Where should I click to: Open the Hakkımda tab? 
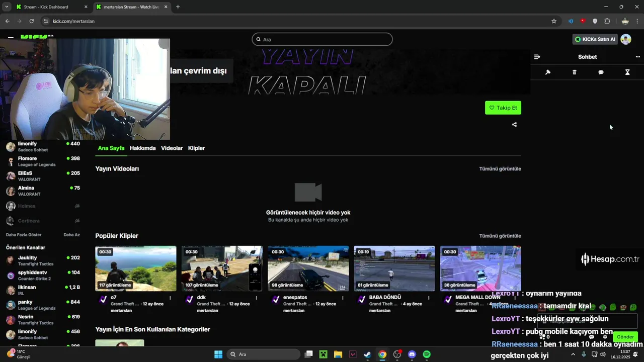143,148
